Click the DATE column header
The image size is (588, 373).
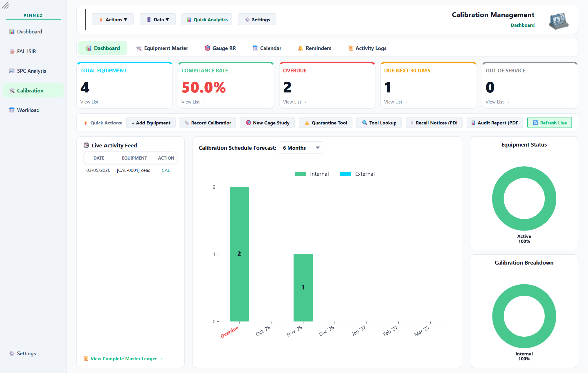[x=99, y=158]
